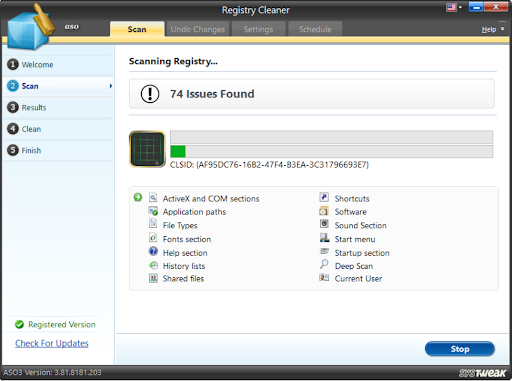Open the language flag dropdown

(454, 7)
